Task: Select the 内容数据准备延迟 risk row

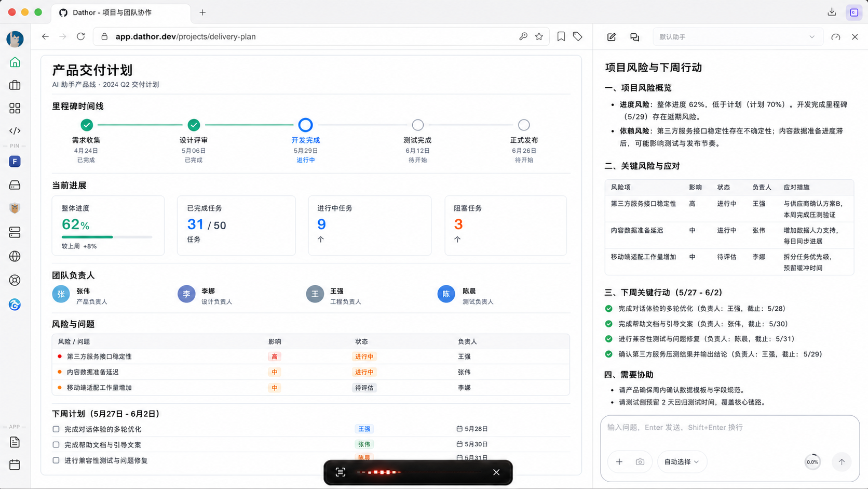Action: [x=310, y=372]
